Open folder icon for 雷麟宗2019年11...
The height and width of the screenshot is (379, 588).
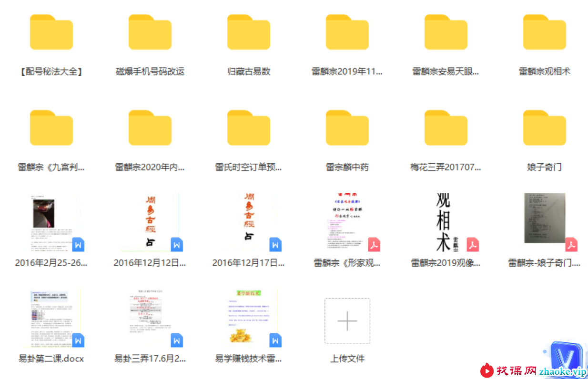coord(347,32)
